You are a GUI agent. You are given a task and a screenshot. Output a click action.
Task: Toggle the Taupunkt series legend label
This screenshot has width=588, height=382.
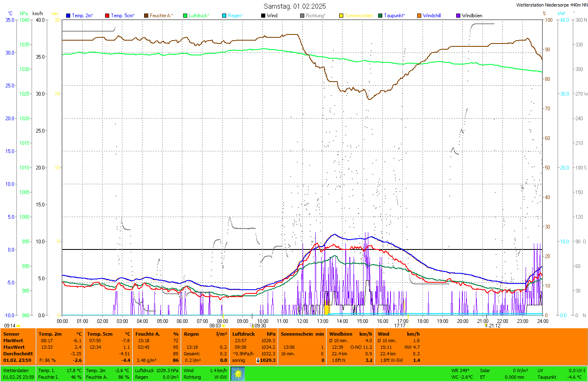click(x=394, y=16)
